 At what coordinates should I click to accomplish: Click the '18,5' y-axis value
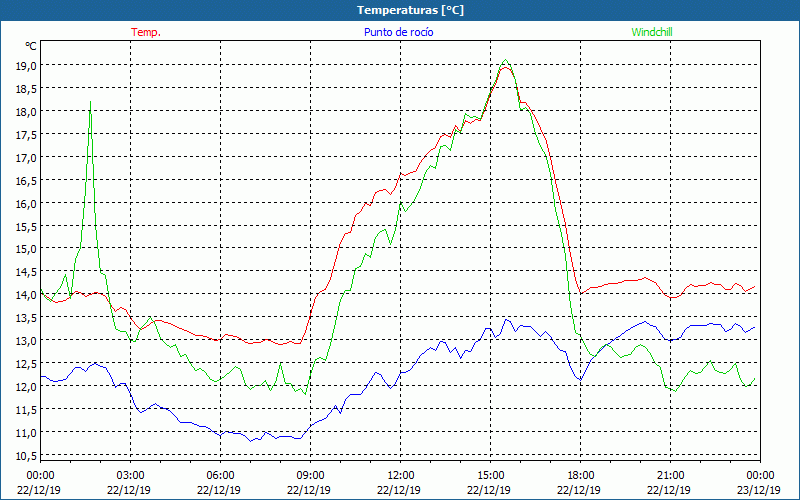point(26,88)
